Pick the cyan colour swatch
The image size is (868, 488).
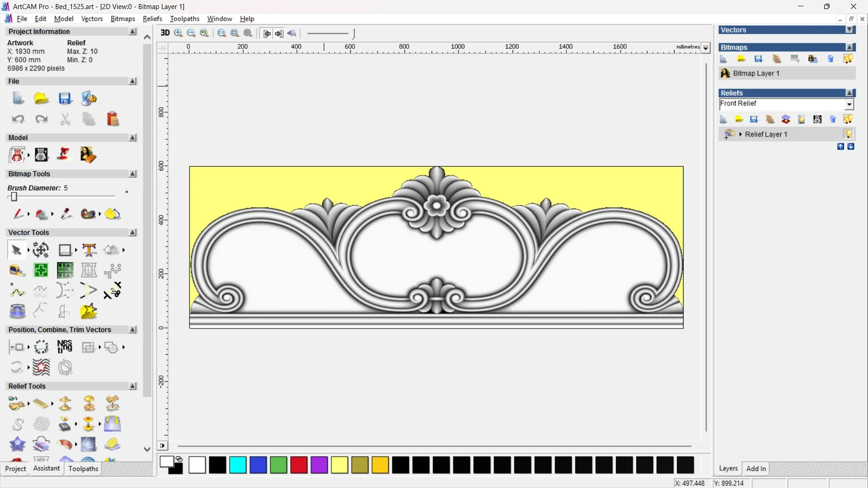tap(237, 465)
